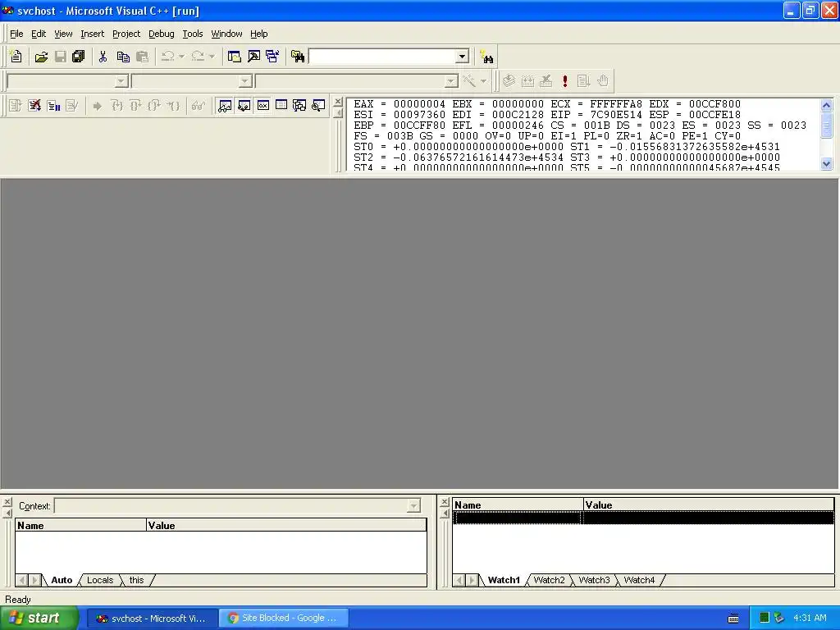840x630 pixels.
Task: Click the Cut scissors icon
Action: coord(103,57)
